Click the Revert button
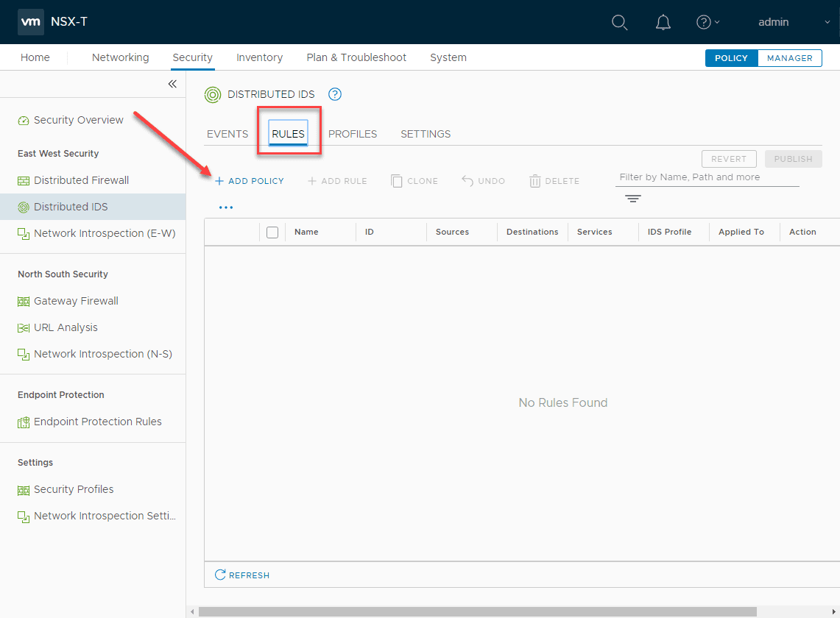Image resolution: width=840 pixels, height=618 pixels. [728, 159]
